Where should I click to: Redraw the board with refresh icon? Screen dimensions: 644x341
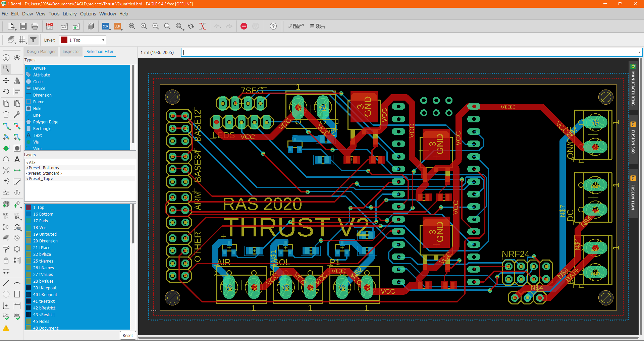click(x=191, y=26)
